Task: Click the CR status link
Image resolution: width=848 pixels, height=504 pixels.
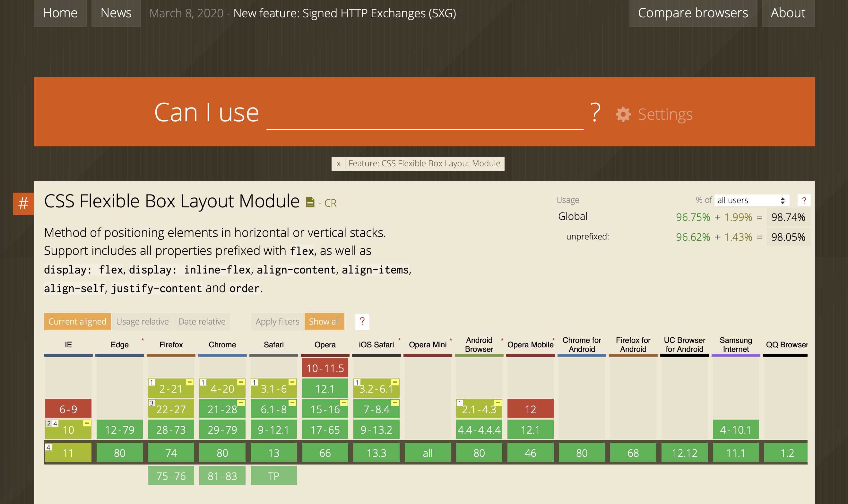Action: click(x=330, y=203)
